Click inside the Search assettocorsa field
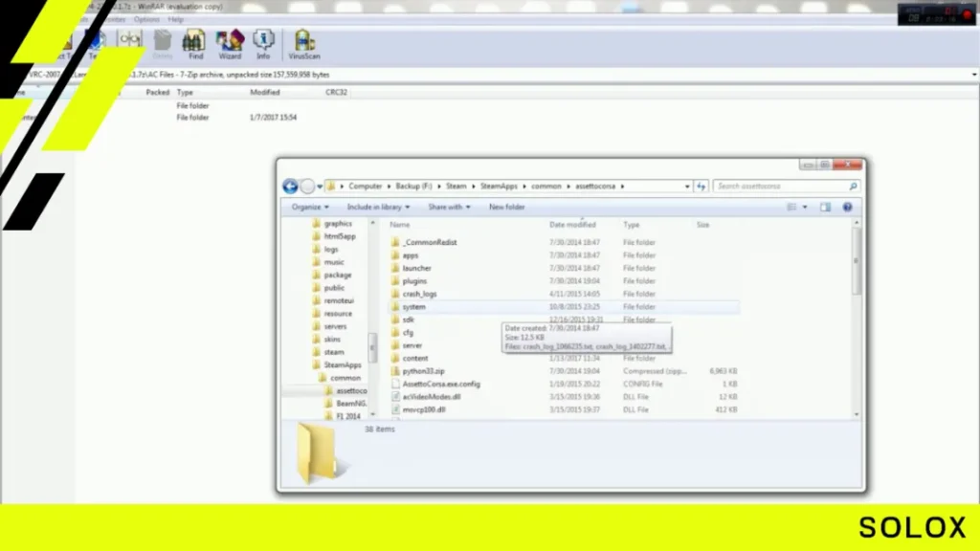Viewport: 980px width, 551px height. tap(786, 187)
